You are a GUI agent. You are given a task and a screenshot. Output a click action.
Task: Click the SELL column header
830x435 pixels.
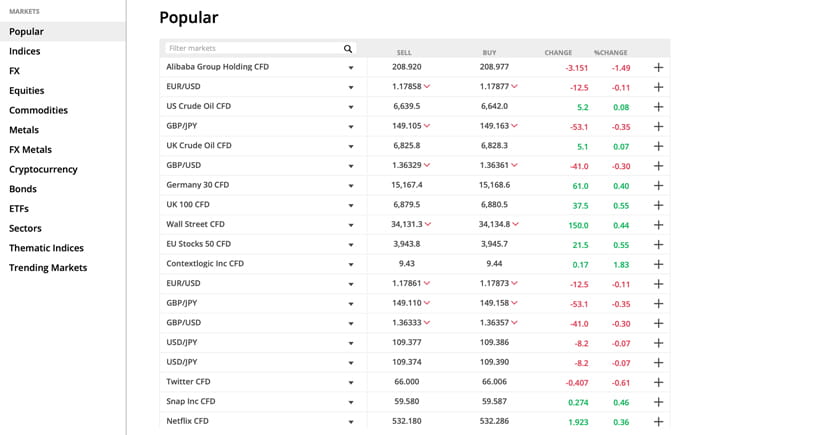404,52
